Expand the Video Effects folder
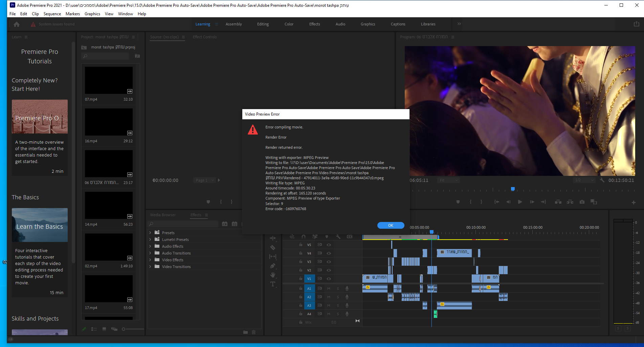644x347 pixels. pyautogui.click(x=150, y=260)
